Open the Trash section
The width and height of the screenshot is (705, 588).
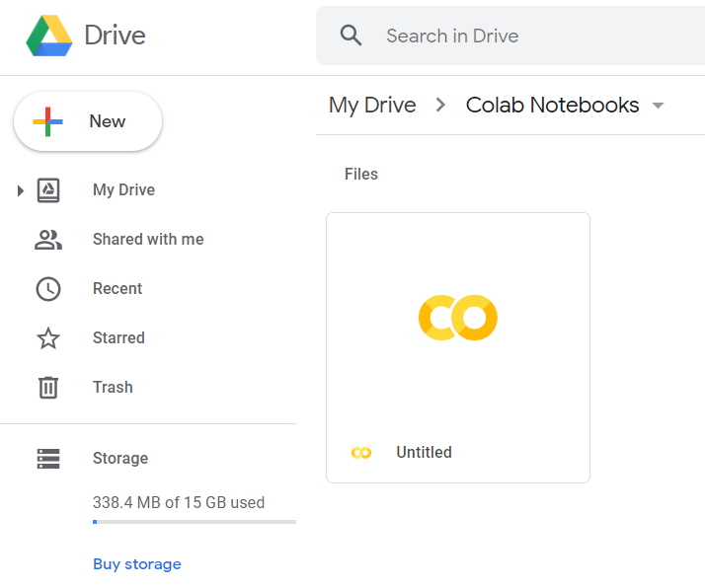point(113,387)
